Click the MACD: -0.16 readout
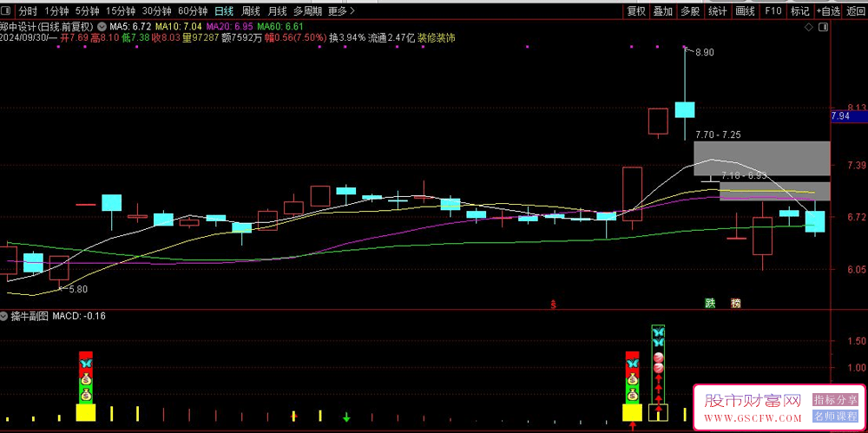The height and width of the screenshot is (433, 868). click(79, 316)
